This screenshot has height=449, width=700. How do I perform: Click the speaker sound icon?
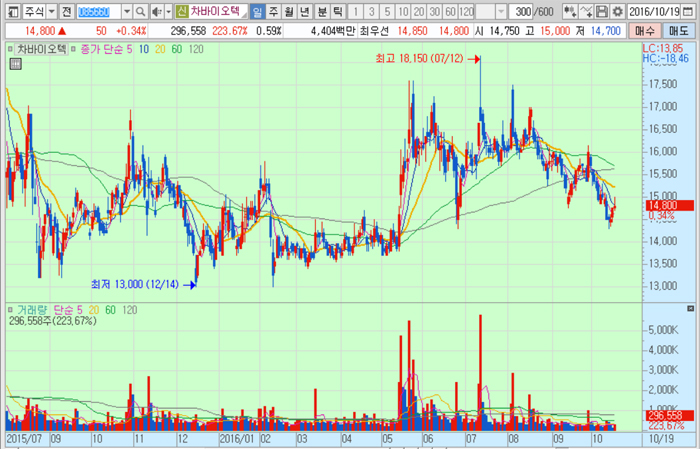(154, 11)
